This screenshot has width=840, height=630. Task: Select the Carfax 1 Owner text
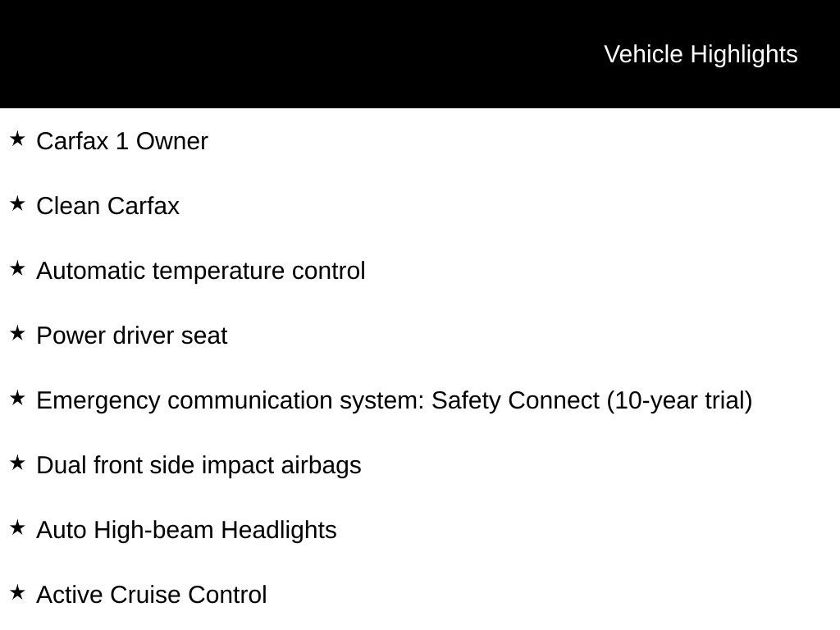122,141
